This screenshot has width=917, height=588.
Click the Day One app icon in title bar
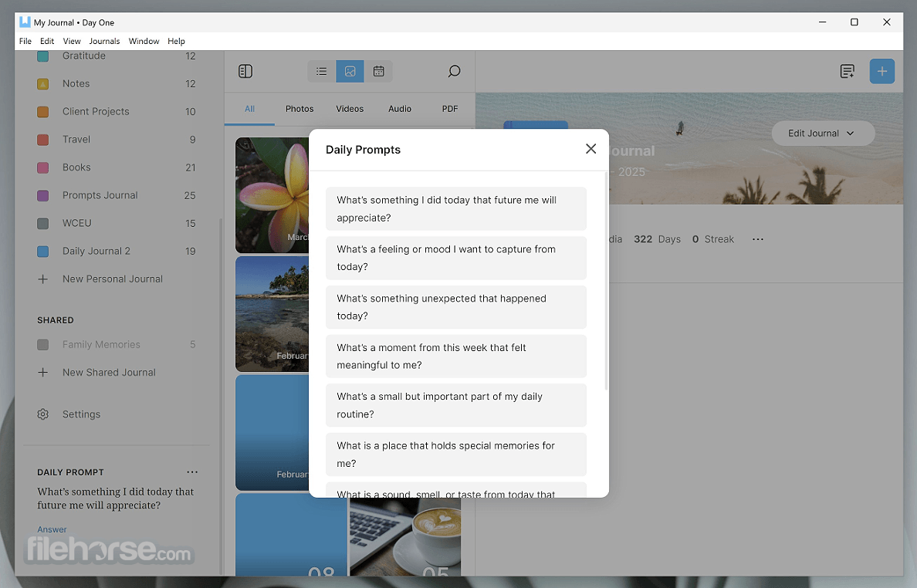[x=25, y=22]
